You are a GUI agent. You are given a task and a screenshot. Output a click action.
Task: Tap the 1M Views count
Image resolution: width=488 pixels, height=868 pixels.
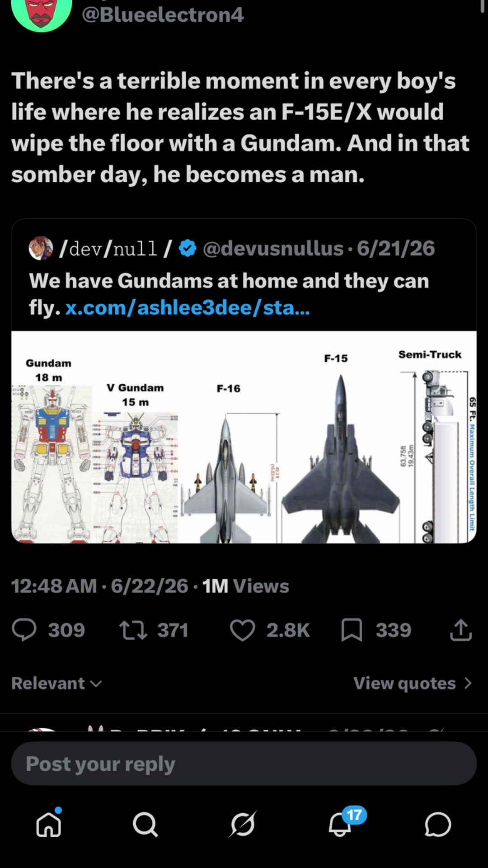pyautogui.click(x=245, y=586)
